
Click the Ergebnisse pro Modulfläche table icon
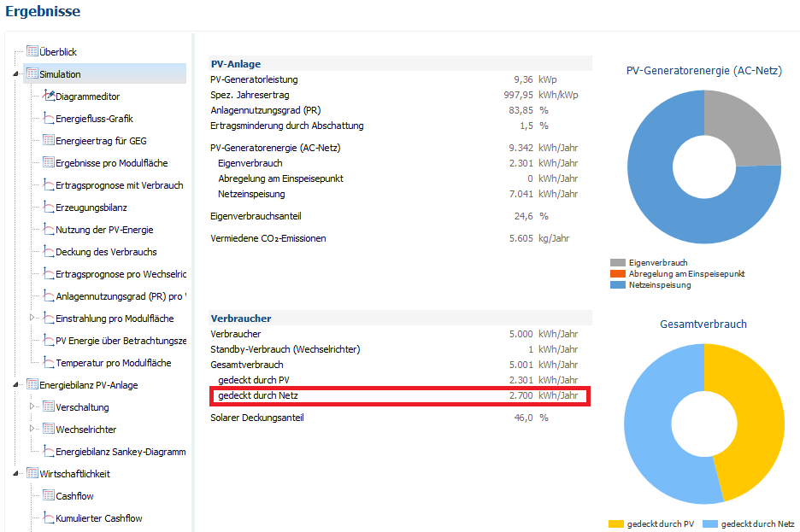(x=49, y=163)
